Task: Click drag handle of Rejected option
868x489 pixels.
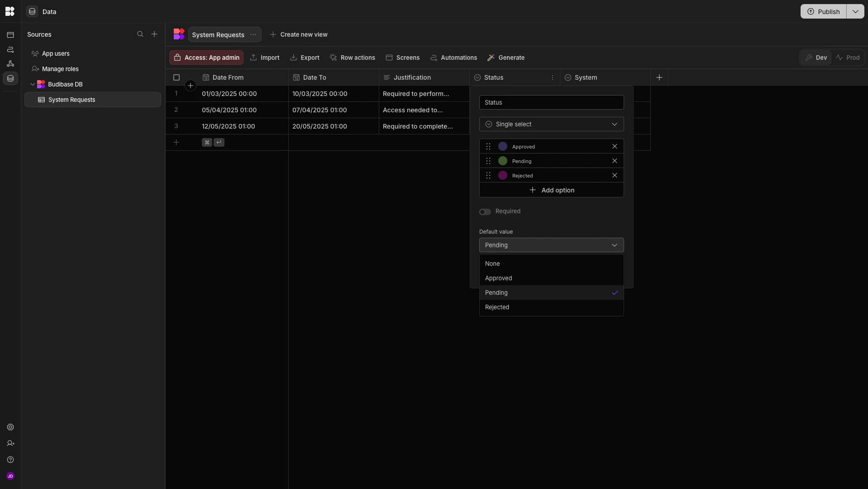Action: tap(488, 175)
